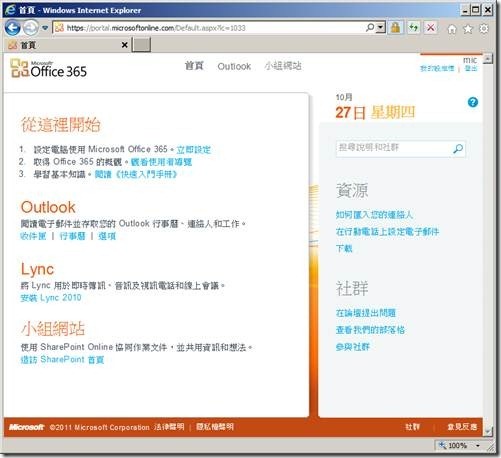Open the profile link beside 登出
This screenshot has width=501, height=458.
pos(437,68)
